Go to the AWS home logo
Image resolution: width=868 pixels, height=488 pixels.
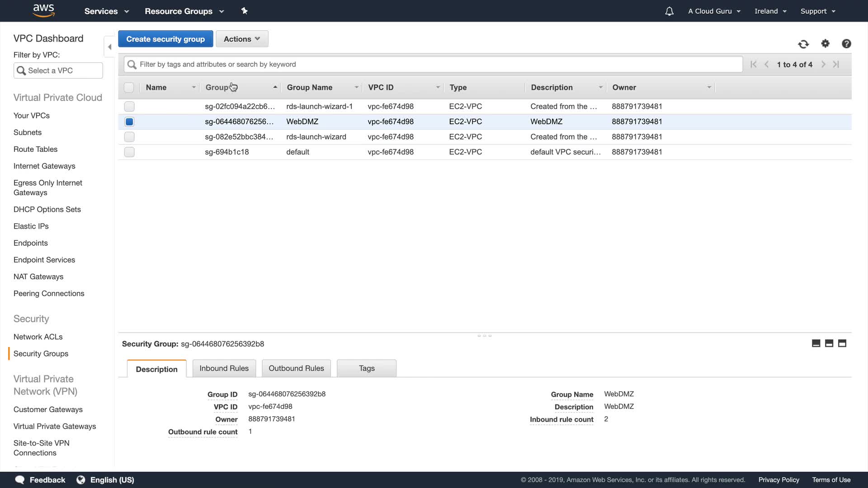(x=44, y=10)
